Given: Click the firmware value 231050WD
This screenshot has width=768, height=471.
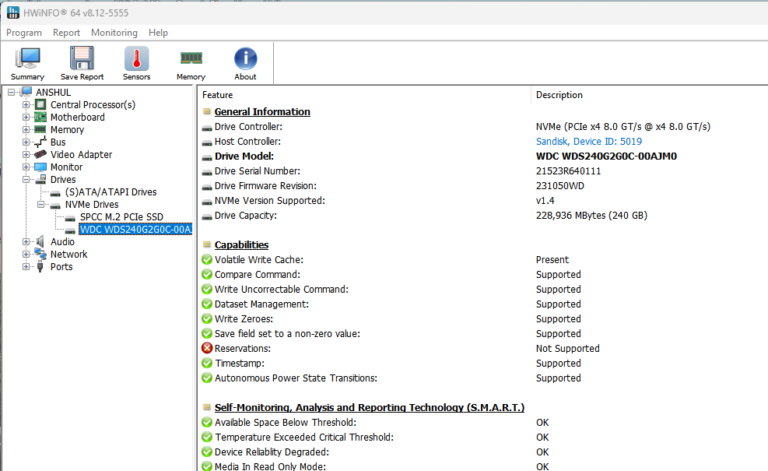Looking at the screenshot, I should coord(560,186).
